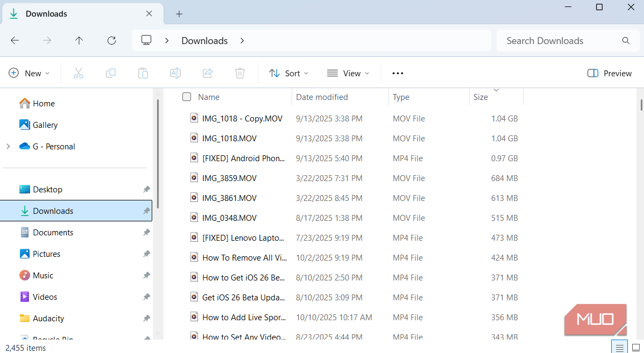The height and width of the screenshot is (353, 644).
Task: Click the video icon for IMG_0348.MOV
Action: click(x=194, y=218)
